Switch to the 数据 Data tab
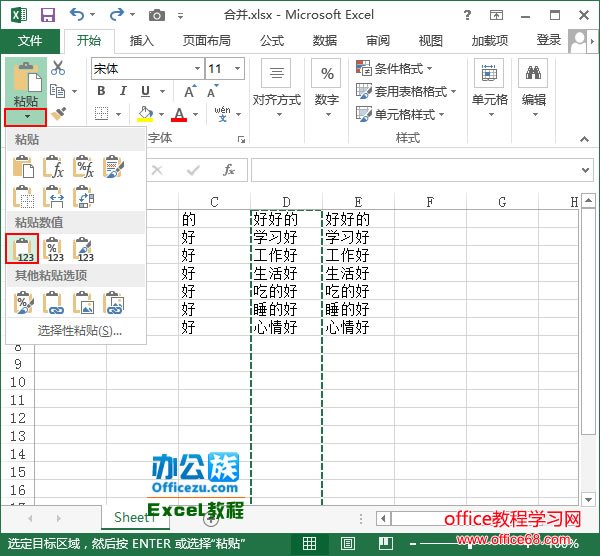600x556 pixels. pos(324,40)
